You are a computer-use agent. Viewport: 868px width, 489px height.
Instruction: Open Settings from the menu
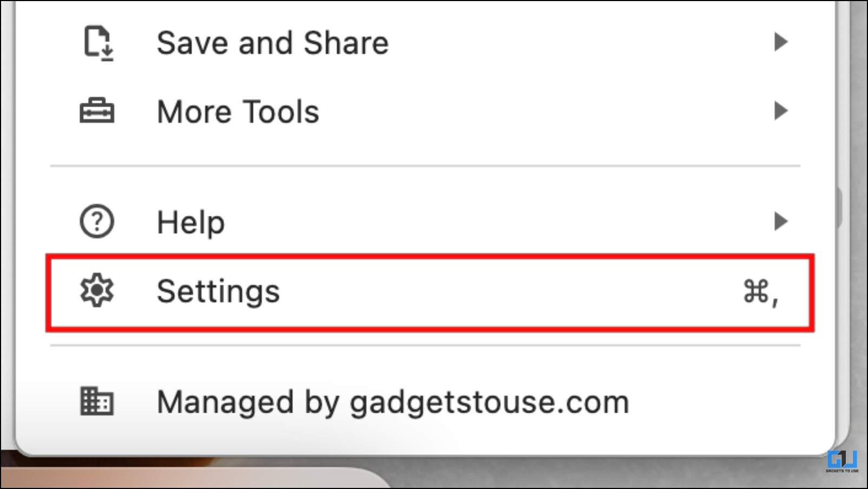[x=430, y=292]
